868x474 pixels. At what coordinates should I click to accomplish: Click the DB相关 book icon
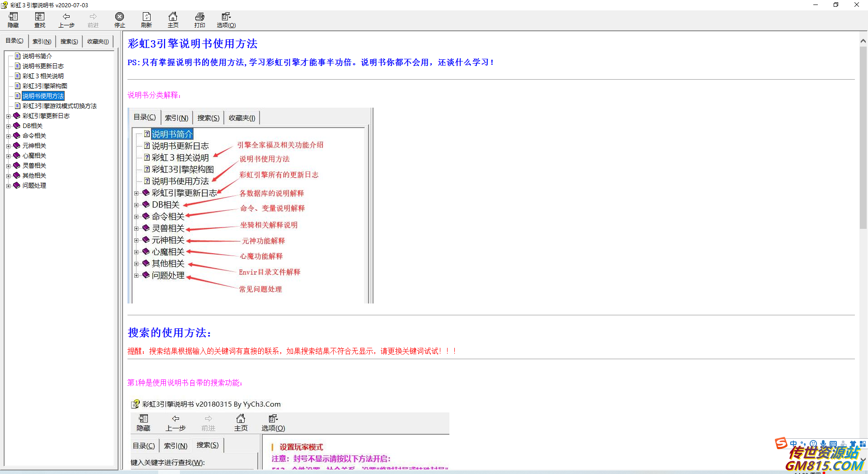17,126
